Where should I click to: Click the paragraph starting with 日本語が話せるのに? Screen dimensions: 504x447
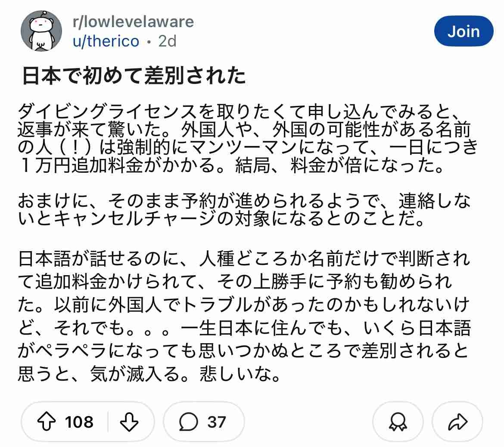[x=243, y=317]
